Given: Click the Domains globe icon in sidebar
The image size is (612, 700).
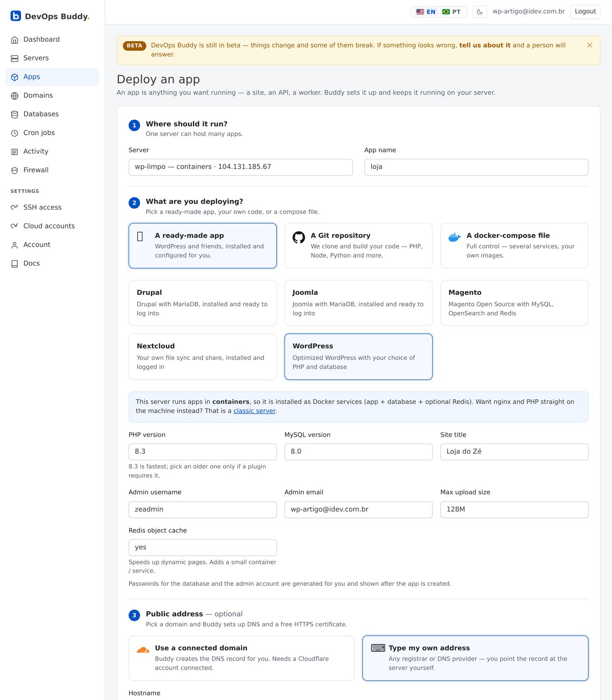Looking at the screenshot, I should [14, 96].
